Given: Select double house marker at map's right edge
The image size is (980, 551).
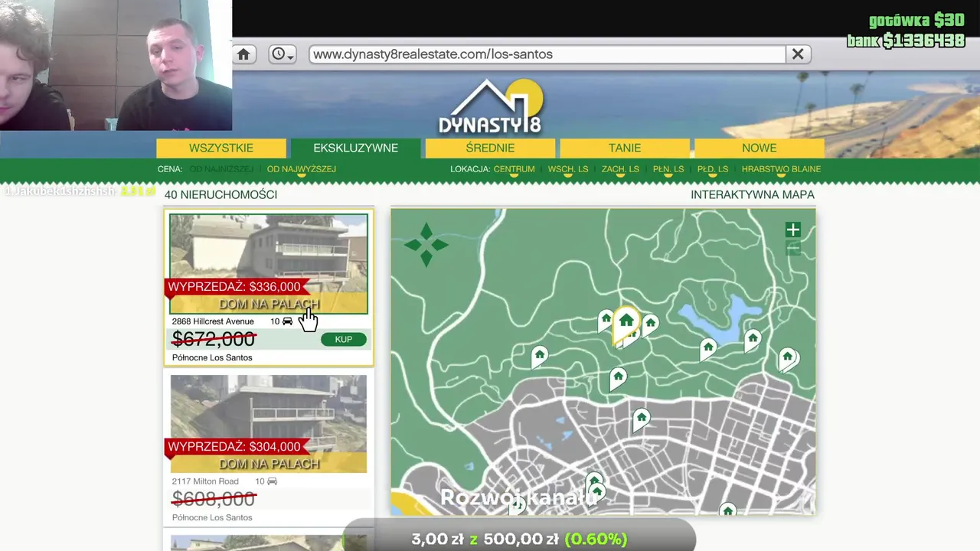Looking at the screenshot, I should [x=788, y=357].
